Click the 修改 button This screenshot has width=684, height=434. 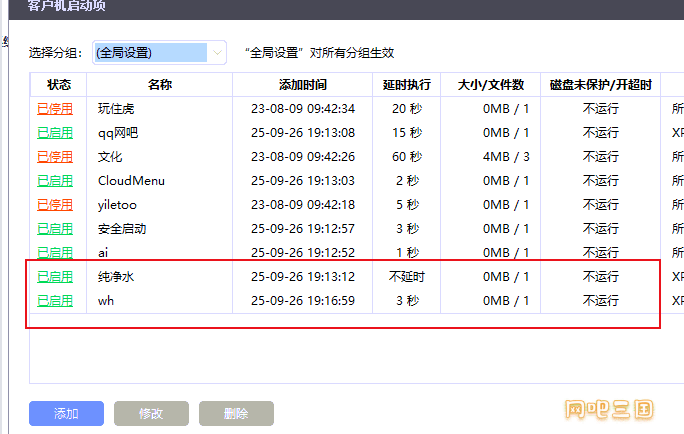click(151, 413)
